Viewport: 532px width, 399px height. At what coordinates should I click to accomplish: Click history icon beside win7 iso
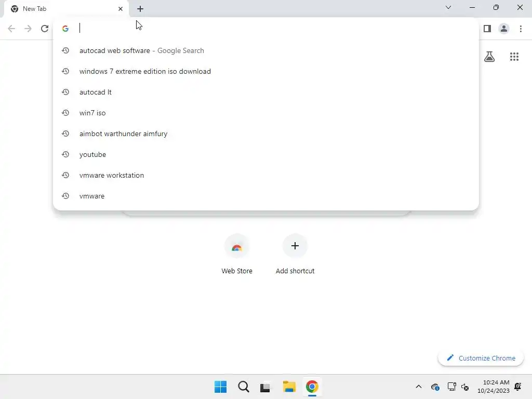pyautogui.click(x=65, y=113)
